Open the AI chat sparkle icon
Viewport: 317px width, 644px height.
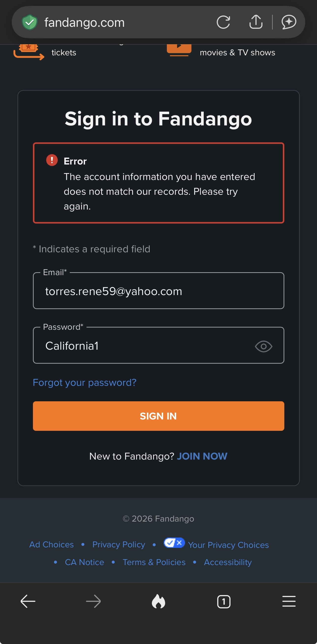[289, 22]
